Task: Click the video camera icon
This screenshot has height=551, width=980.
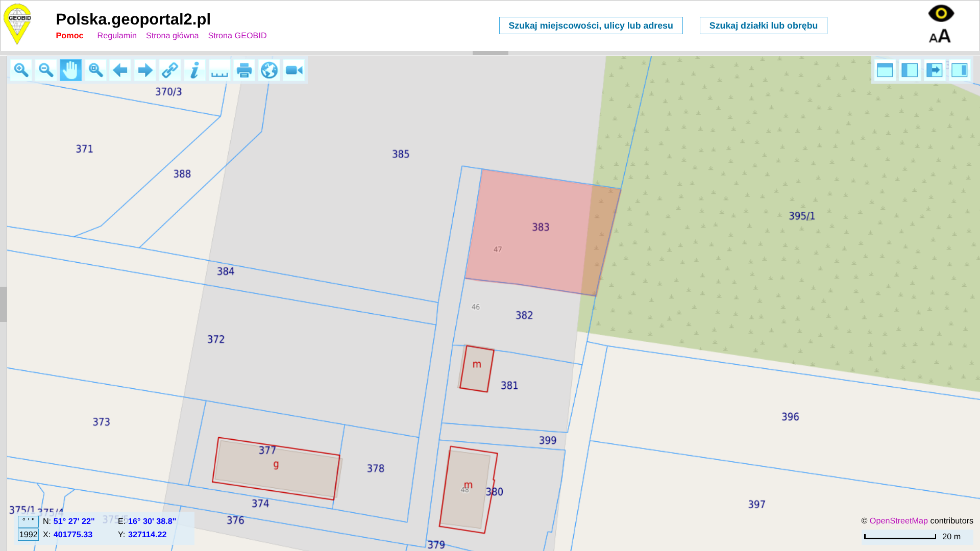Action: 294,70
